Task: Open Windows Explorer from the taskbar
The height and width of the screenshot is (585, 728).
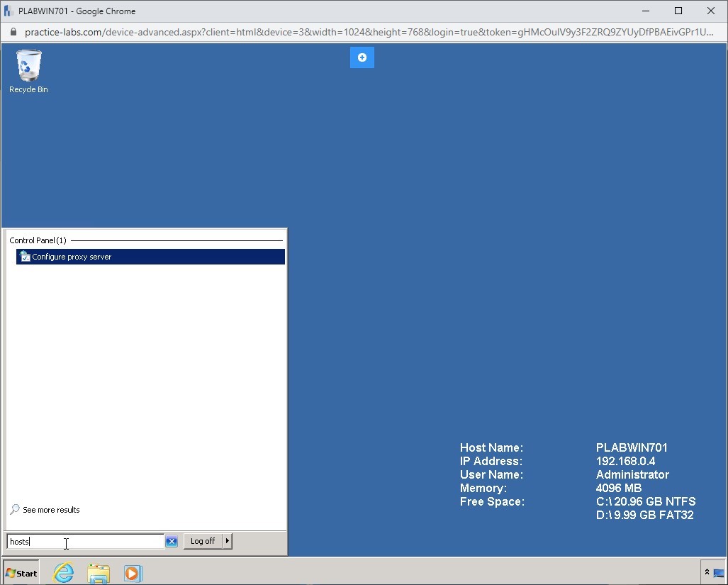Action: (99, 573)
